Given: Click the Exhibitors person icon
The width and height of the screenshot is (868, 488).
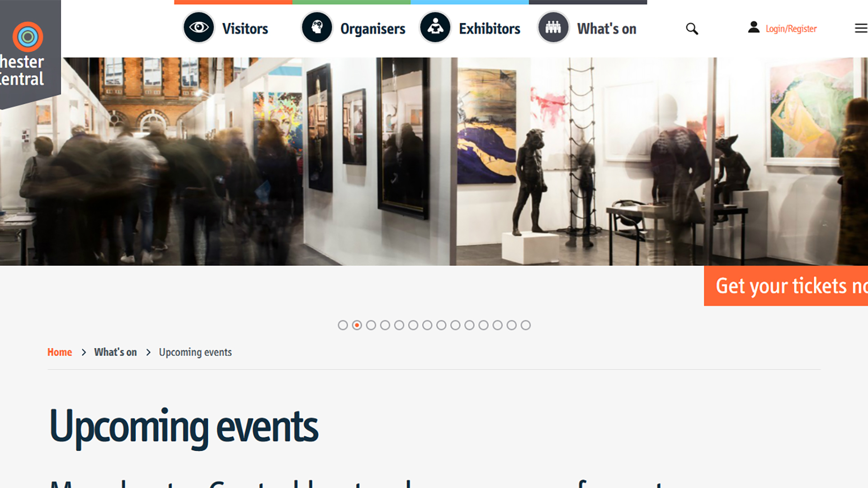Looking at the screenshot, I should coord(435,28).
